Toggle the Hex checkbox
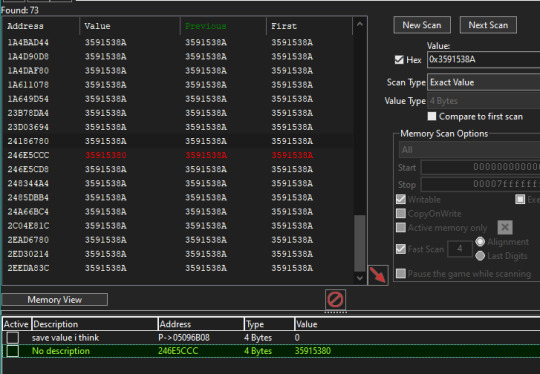The width and height of the screenshot is (540, 374). tap(399, 60)
